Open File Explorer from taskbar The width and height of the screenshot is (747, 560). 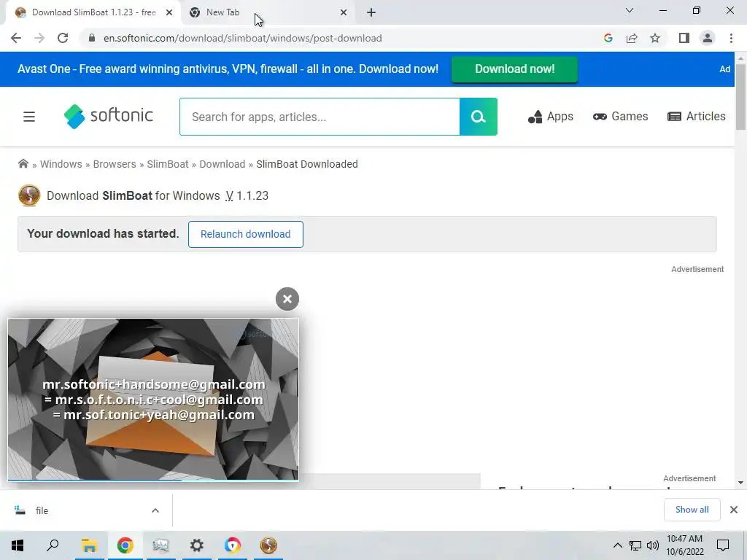click(89, 545)
